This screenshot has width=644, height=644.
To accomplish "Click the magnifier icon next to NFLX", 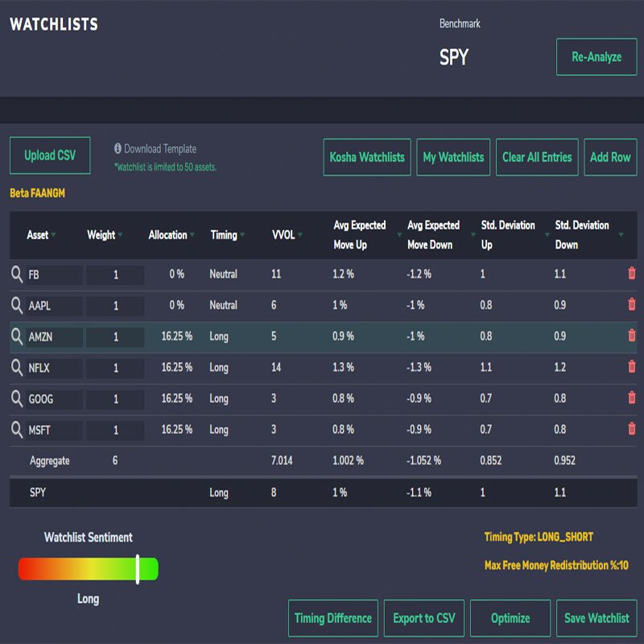I will coord(16,367).
